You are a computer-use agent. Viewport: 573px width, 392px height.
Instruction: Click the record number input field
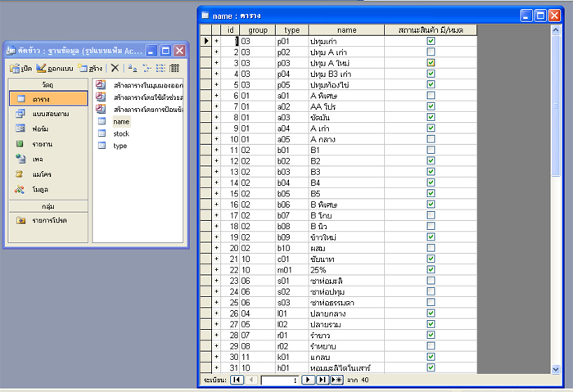280,381
